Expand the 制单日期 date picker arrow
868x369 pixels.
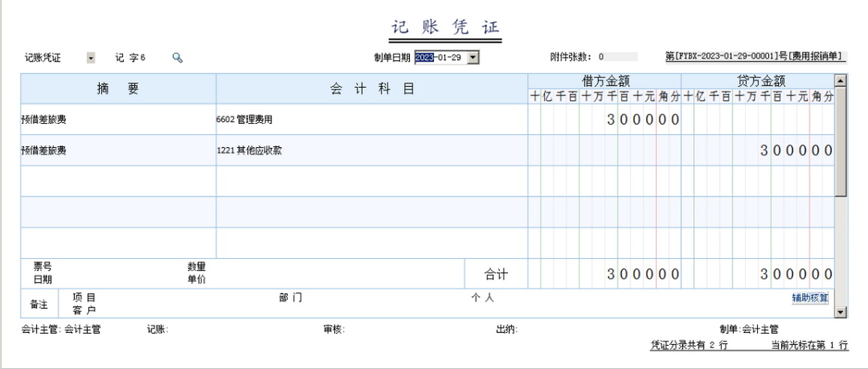pos(473,57)
